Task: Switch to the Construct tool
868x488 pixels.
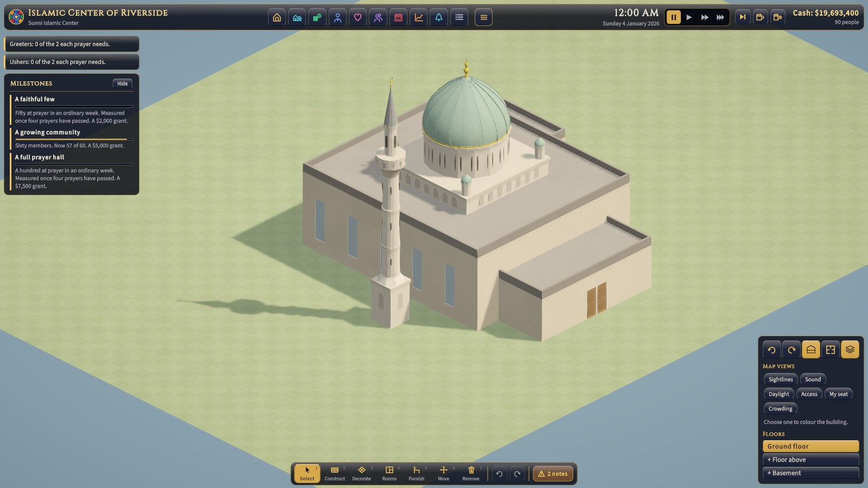Action: coord(335,473)
